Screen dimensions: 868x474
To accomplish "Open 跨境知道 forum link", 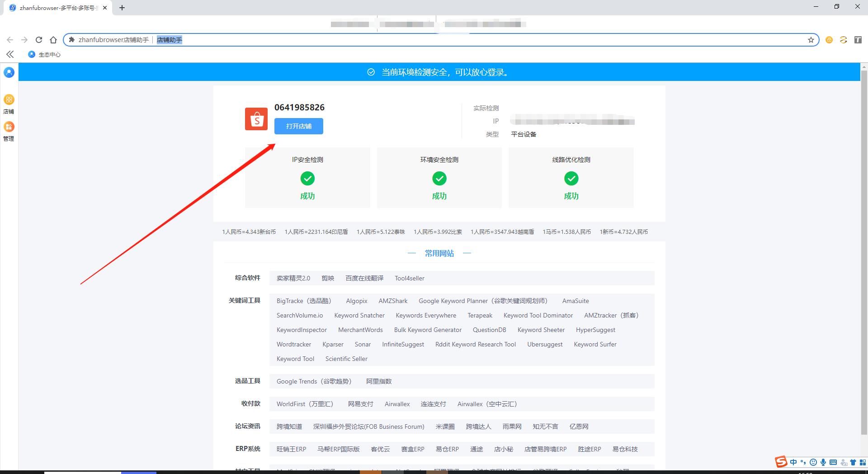I will (289, 427).
